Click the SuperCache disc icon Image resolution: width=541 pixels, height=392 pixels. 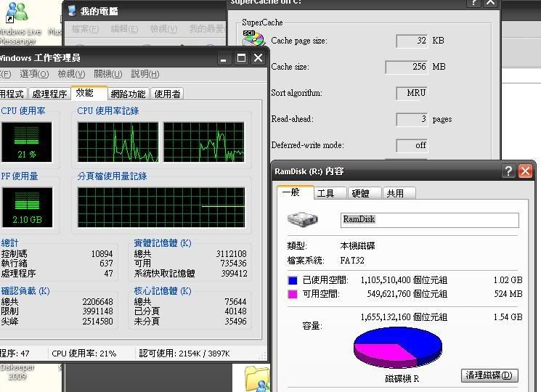click(x=253, y=38)
